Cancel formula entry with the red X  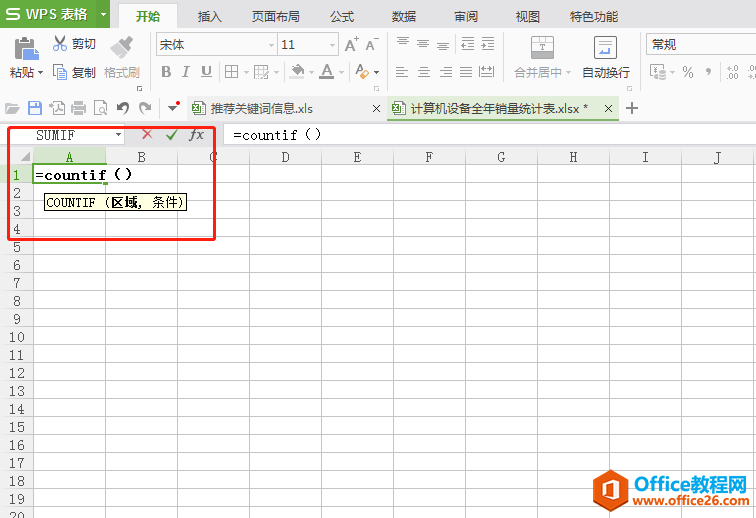pyautogui.click(x=147, y=134)
